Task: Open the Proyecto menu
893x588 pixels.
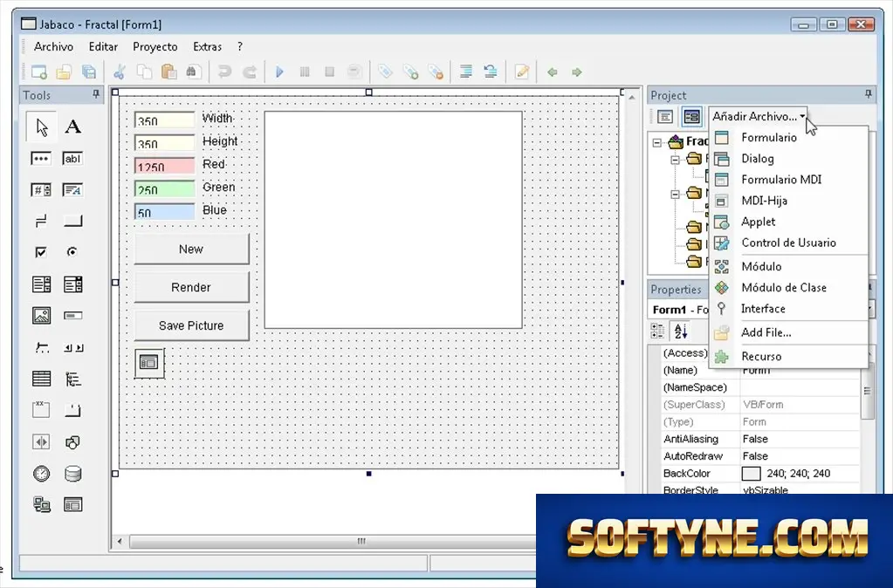Action: click(155, 47)
